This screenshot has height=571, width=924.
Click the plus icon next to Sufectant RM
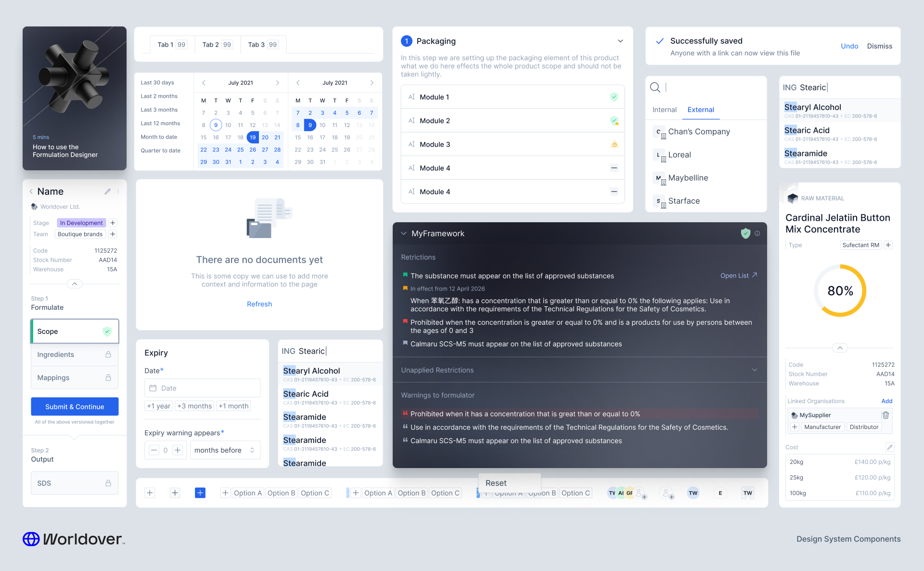tap(888, 245)
